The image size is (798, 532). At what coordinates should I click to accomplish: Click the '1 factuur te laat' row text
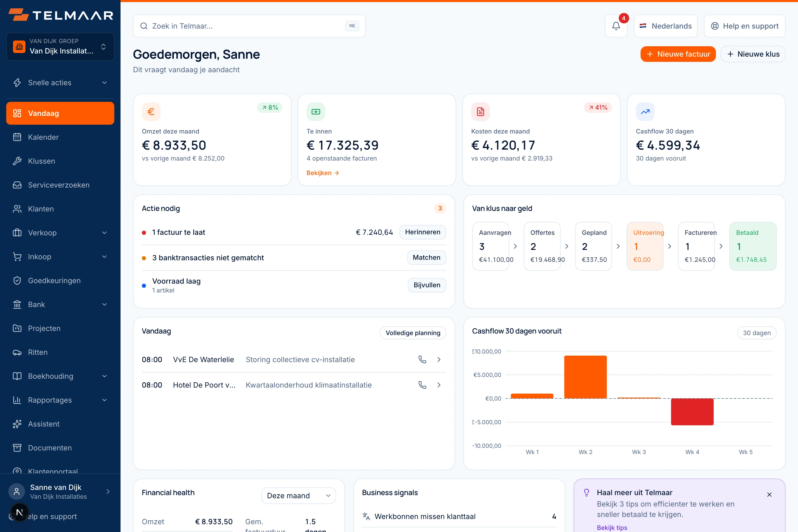tap(178, 232)
